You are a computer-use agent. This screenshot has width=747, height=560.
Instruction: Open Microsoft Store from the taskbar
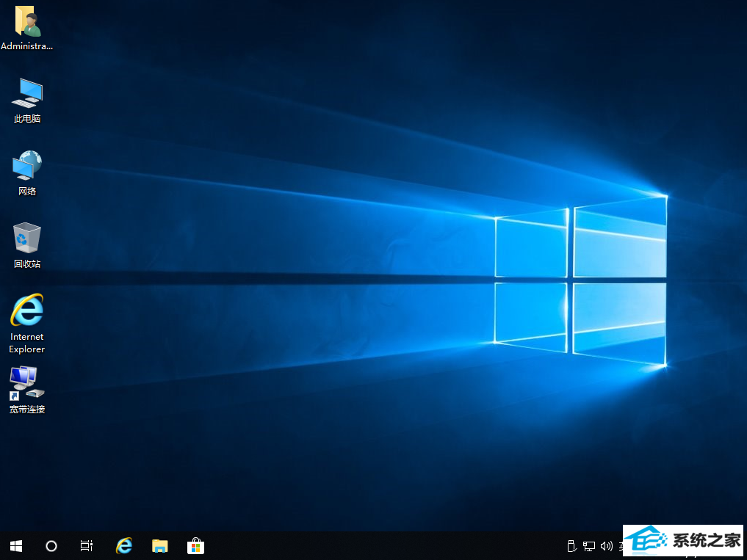[x=196, y=546]
